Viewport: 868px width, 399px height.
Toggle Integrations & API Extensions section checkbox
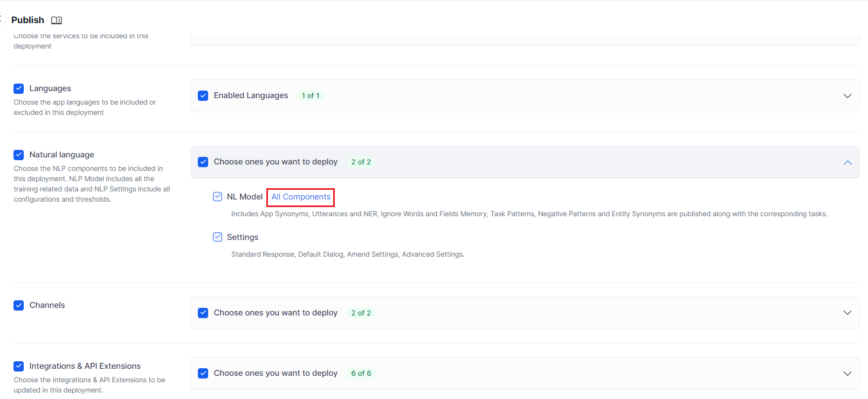click(x=19, y=366)
